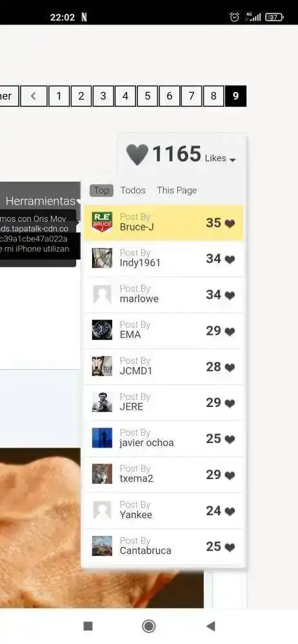Screen dimensions: 298x644
Task: Open the post by Cantabruca
Action: (164, 546)
